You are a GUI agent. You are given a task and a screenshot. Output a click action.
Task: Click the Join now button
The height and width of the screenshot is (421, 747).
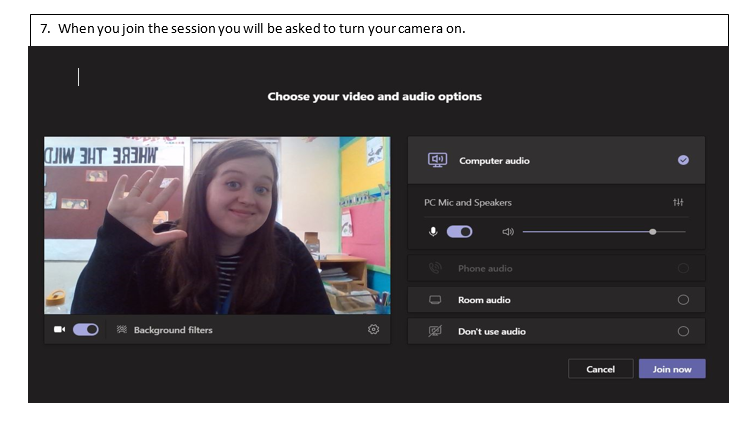pyautogui.click(x=672, y=369)
